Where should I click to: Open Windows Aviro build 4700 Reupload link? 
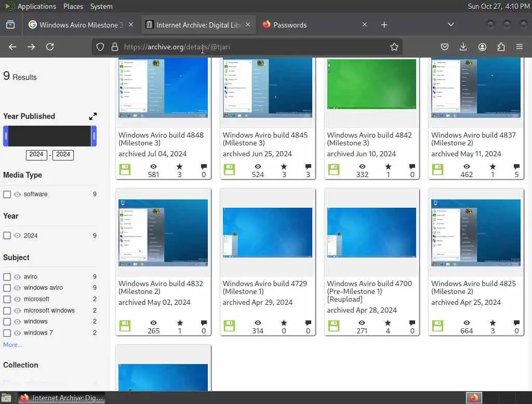tap(369, 291)
